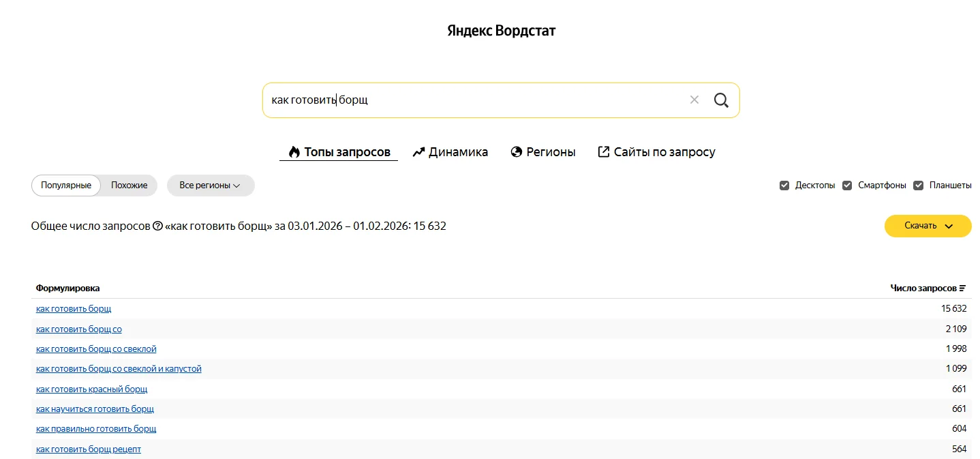Select the Популярные toggle option
The width and height of the screenshot is (980, 459).
[x=66, y=186]
